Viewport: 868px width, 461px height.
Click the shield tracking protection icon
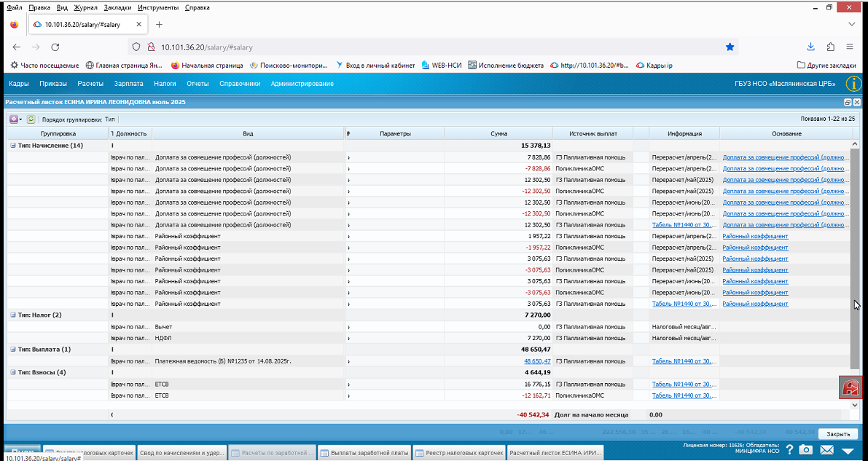(137, 47)
